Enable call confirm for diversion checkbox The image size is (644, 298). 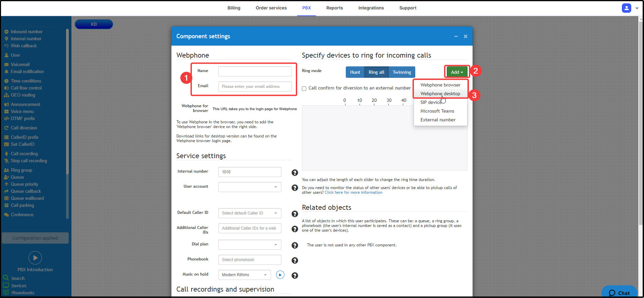304,89
